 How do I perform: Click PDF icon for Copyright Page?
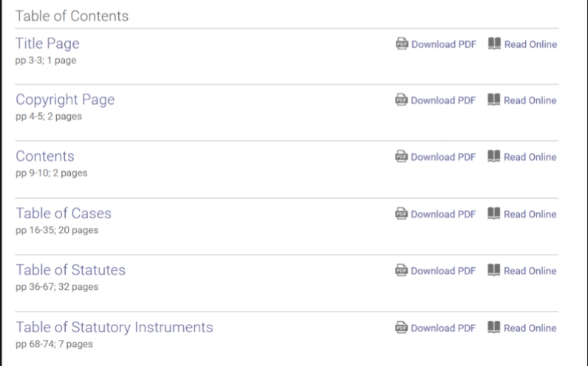[x=402, y=100]
